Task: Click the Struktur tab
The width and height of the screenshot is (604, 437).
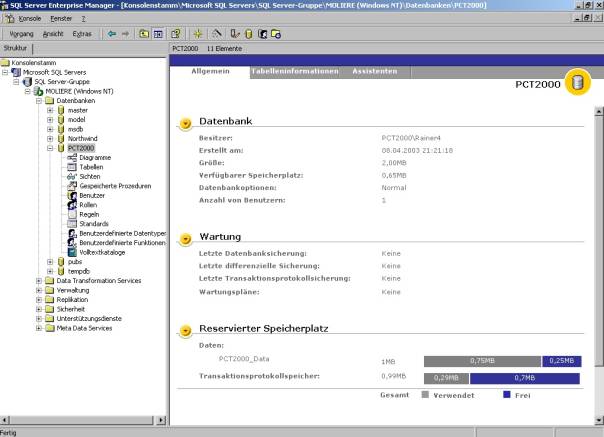Action: 15,48
